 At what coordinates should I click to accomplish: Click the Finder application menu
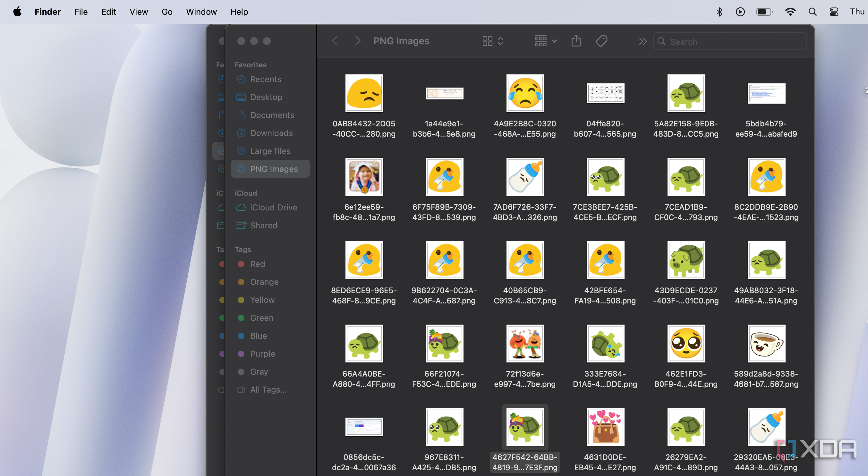(x=47, y=12)
